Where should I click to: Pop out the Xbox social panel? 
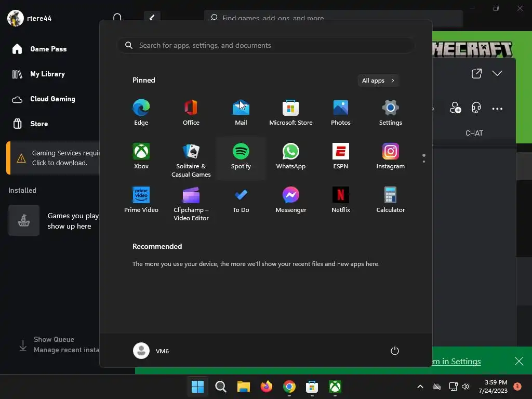click(x=476, y=73)
